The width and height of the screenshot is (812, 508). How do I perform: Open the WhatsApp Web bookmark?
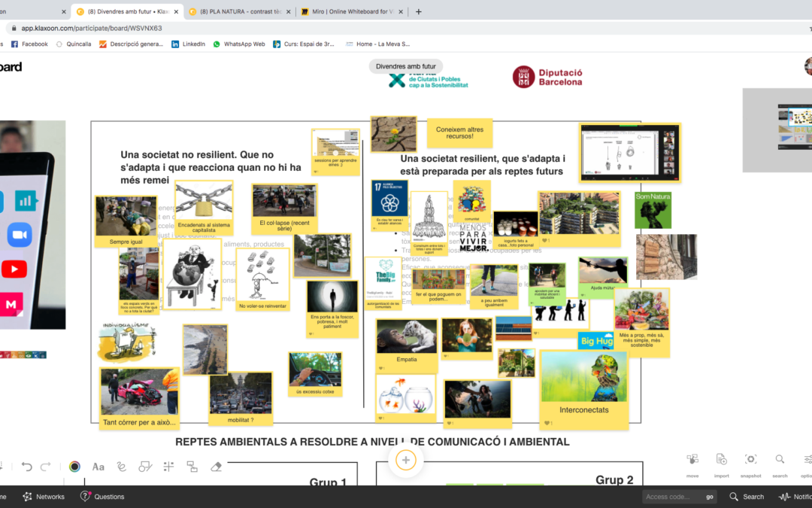(239, 44)
